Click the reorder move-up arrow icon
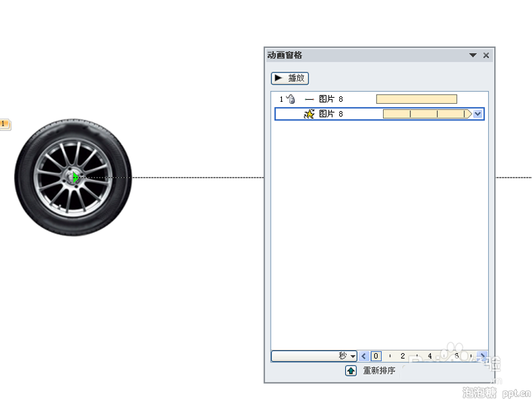Screen dimensions: 532x399 (350, 371)
